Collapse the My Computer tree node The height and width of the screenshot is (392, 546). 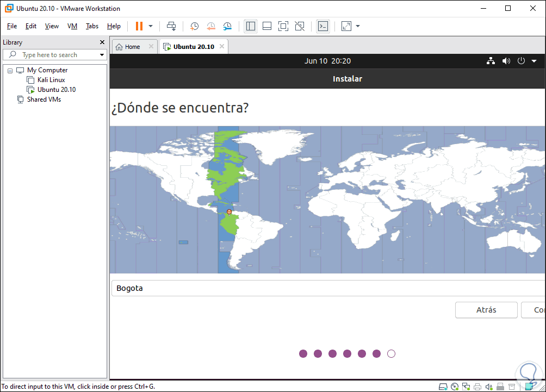[x=10, y=71]
